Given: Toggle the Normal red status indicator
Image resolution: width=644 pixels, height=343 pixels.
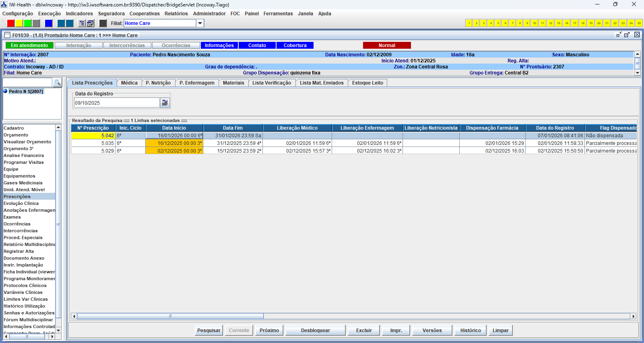Looking at the screenshot, I should (387, 45).
